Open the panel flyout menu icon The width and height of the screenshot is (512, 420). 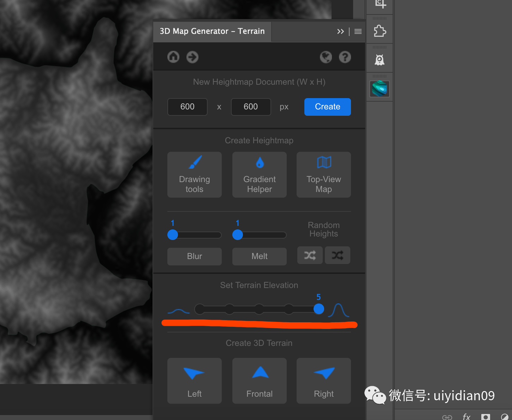(x=358, y=31)
